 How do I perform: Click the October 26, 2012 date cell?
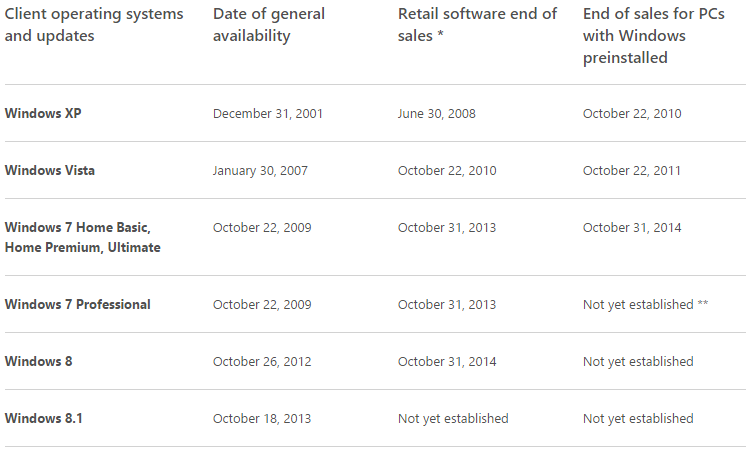[262, 361]
